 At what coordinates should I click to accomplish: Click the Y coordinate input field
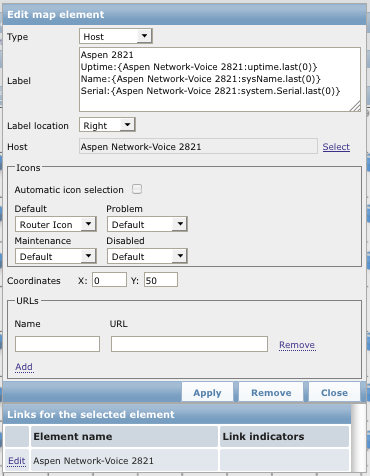pos(161,280)
